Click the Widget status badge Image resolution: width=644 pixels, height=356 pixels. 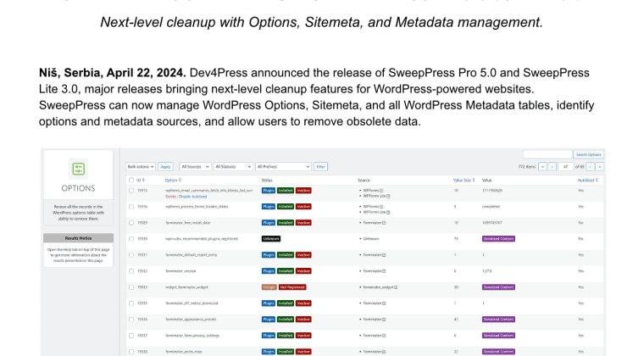(x=269, y=287)
